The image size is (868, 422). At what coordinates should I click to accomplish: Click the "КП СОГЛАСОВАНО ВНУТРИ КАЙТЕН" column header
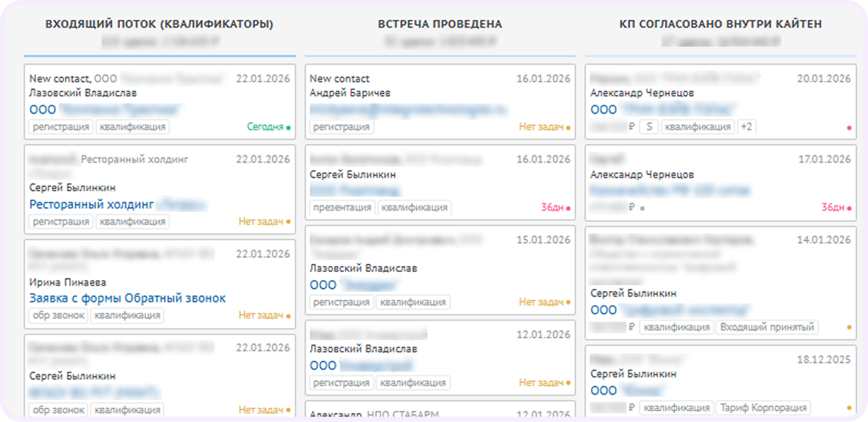tap(722, 24)
